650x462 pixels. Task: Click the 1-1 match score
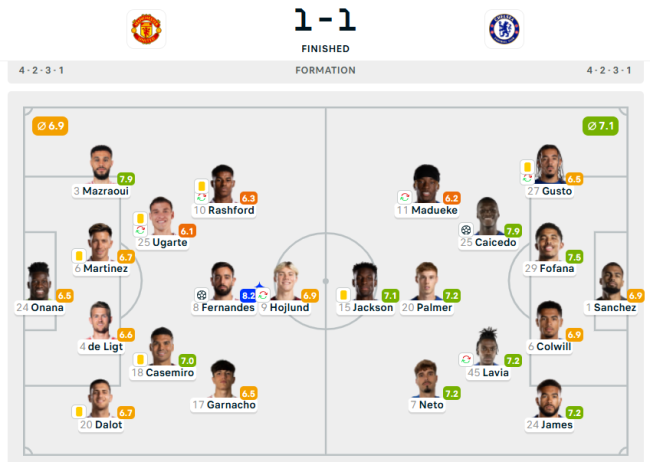point(325,19)
